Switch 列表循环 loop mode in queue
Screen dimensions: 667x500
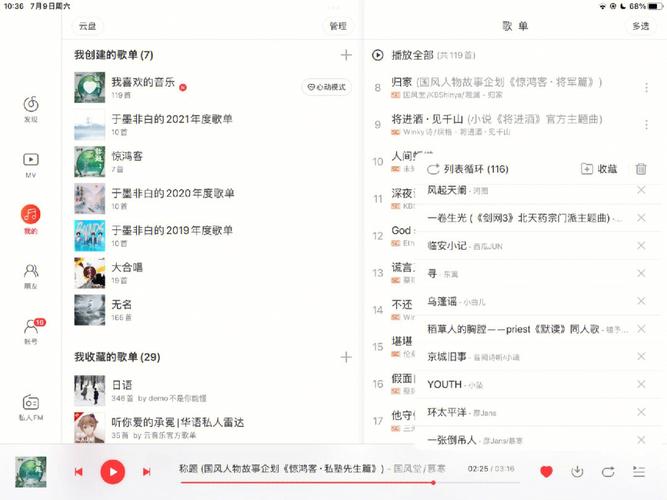point(468,169)
